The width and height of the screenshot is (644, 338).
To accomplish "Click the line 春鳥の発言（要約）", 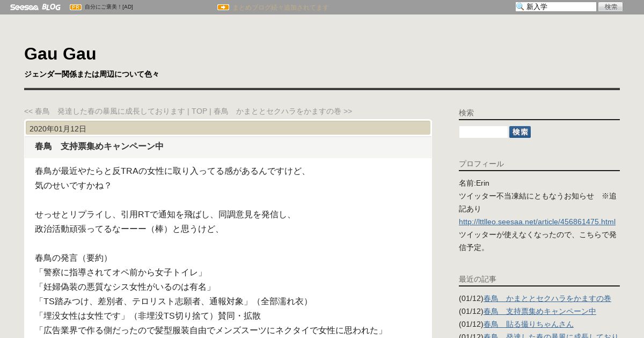I will click(x=73, y=258).
